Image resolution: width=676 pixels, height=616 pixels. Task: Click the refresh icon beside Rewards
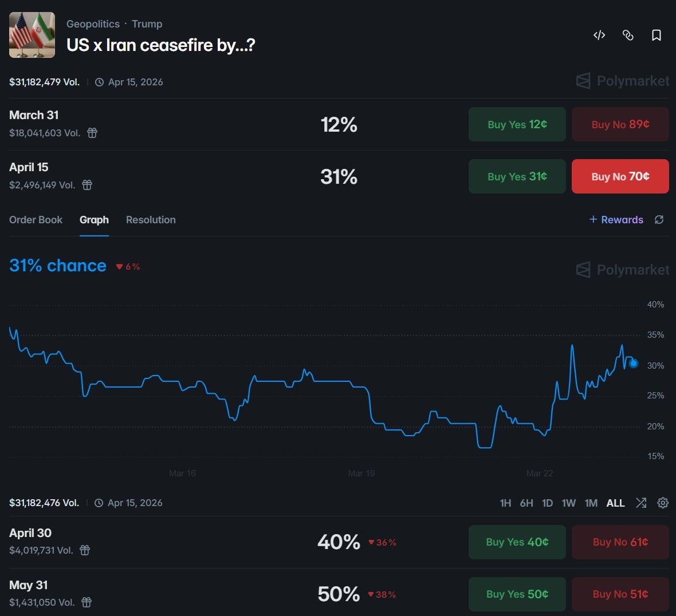659,220
